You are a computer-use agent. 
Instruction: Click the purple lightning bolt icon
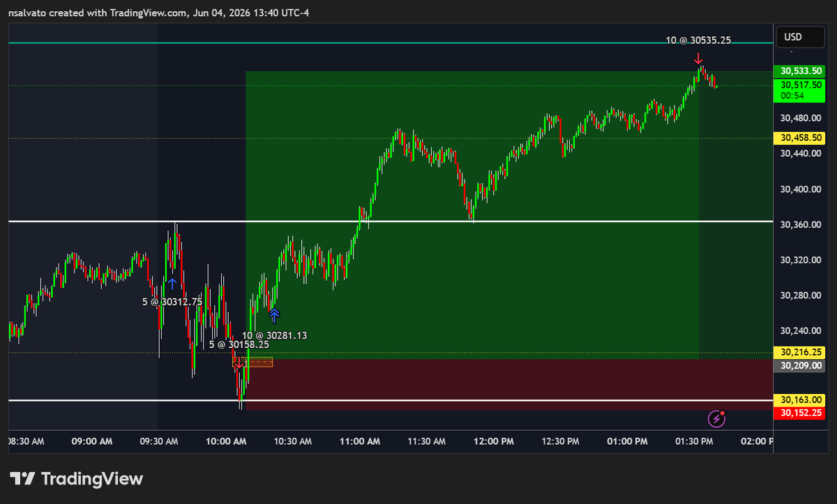(717, 418)
